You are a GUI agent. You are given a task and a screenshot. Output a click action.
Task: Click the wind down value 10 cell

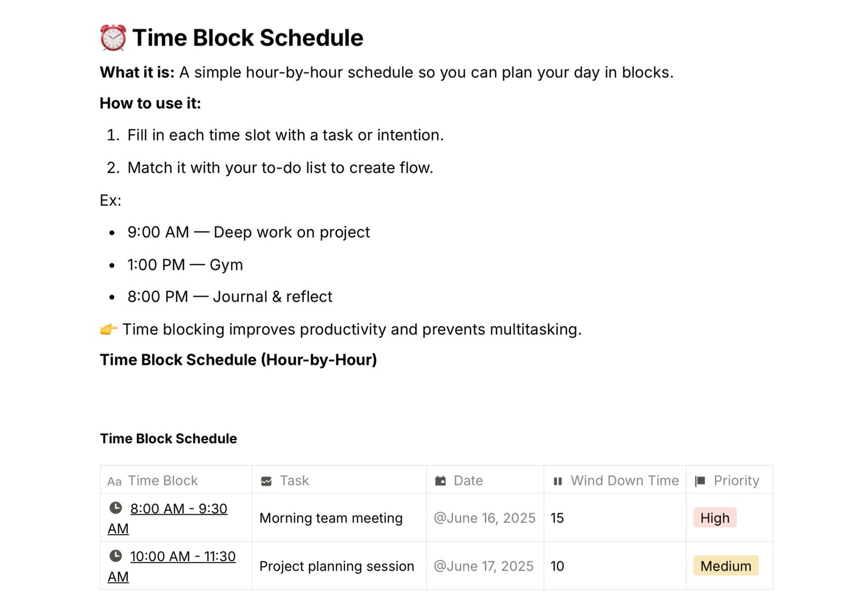point(557,566)
